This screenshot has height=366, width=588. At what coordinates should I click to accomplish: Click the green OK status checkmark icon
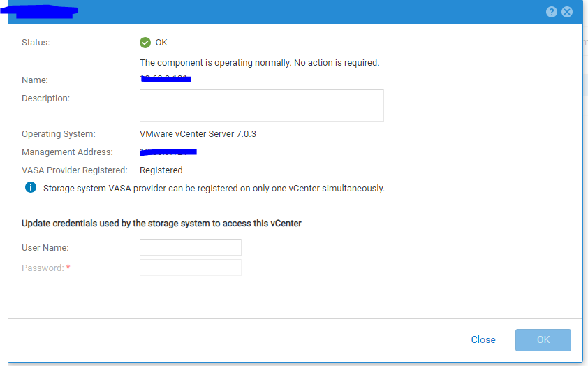tap(145, 43)
